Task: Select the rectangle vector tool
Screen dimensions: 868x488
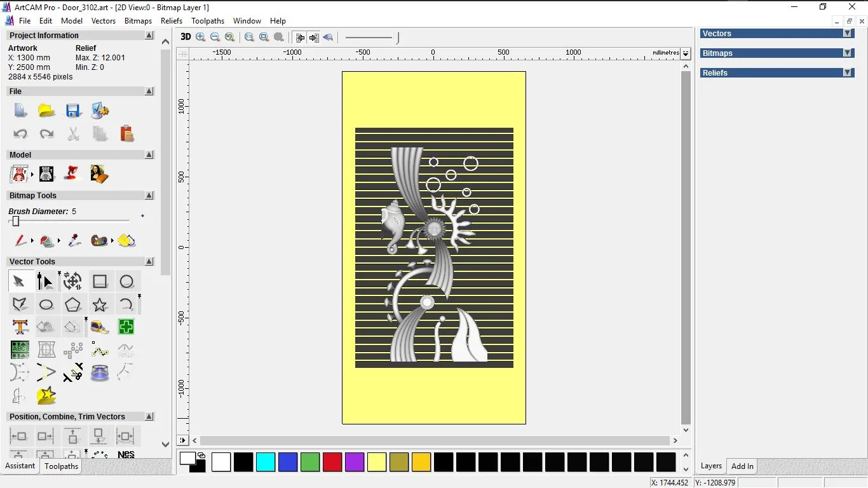Action: pyautogui.click(x=100, y=281)
